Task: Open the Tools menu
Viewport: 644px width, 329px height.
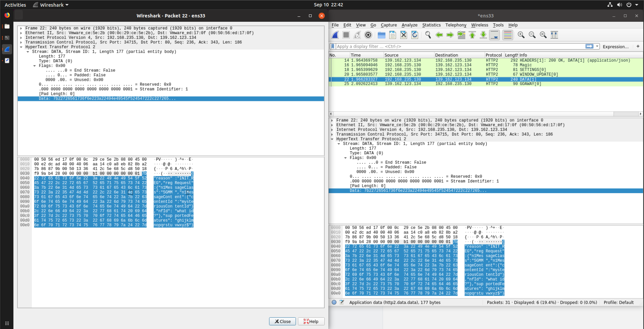Action: [498, 25]
